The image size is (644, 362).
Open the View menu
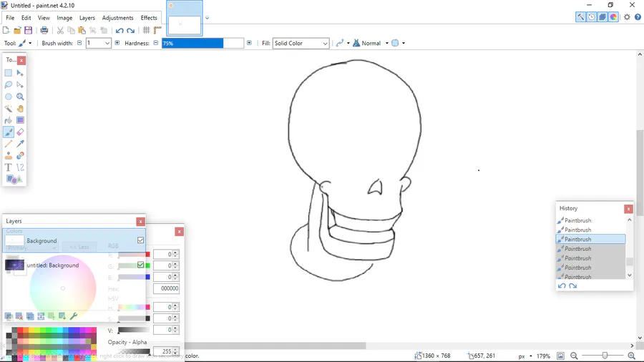(x=44, y=18)
